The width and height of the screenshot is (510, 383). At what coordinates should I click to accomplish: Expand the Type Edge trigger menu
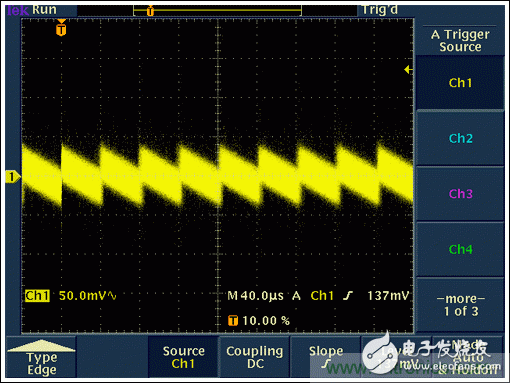pos(41,357)
